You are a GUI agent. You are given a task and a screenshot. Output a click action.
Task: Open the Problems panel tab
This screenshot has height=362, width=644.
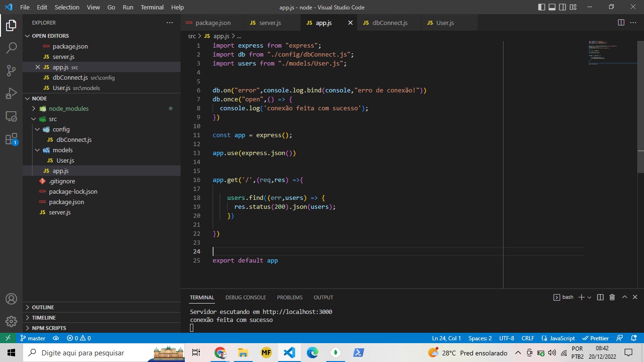click(x=290, y=297)
